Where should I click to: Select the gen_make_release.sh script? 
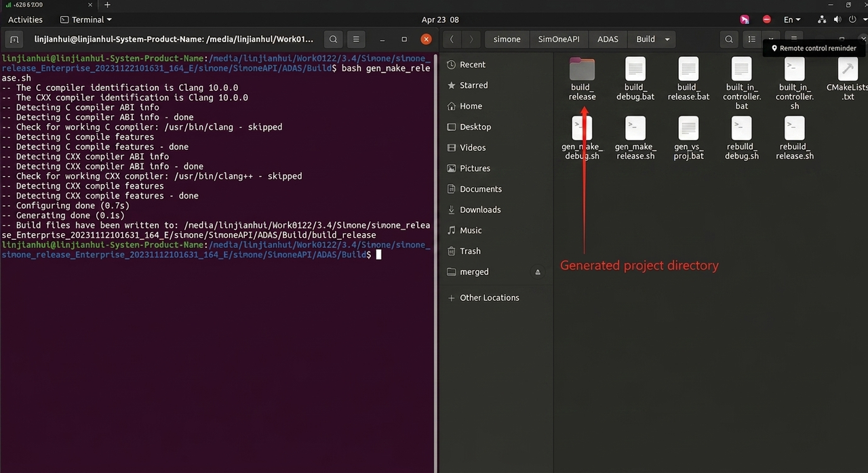635,138
